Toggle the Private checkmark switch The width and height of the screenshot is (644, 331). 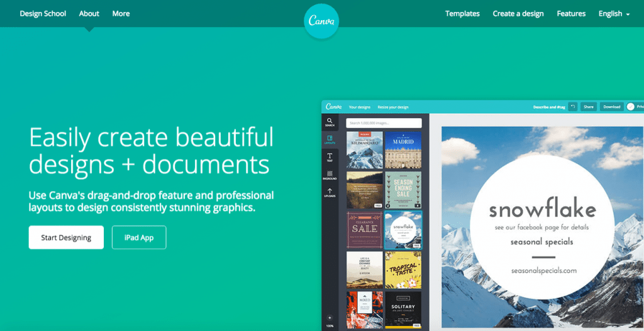pos(630,107)
